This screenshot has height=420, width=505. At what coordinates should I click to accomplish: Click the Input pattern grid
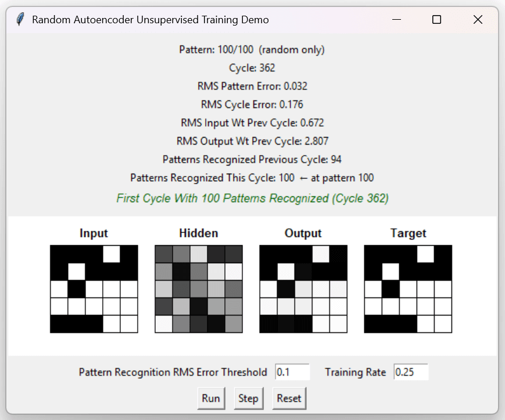(94, 289)
